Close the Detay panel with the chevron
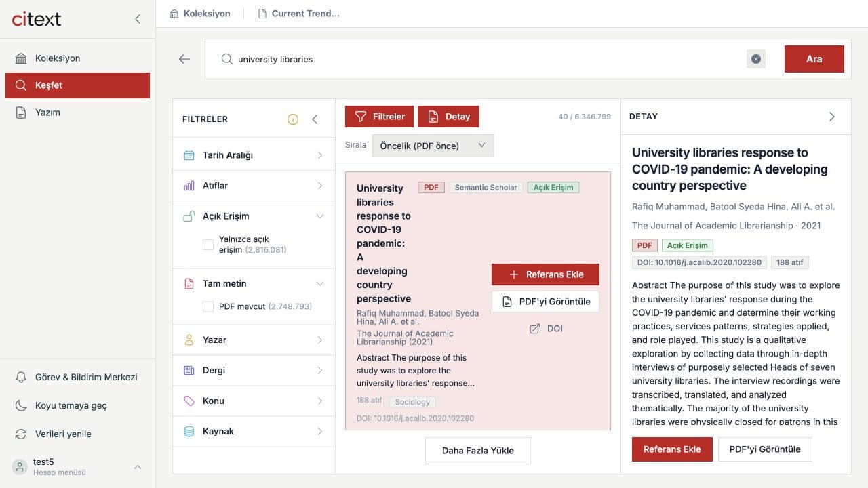Screen dimensions: 868x488 point(832,117)
